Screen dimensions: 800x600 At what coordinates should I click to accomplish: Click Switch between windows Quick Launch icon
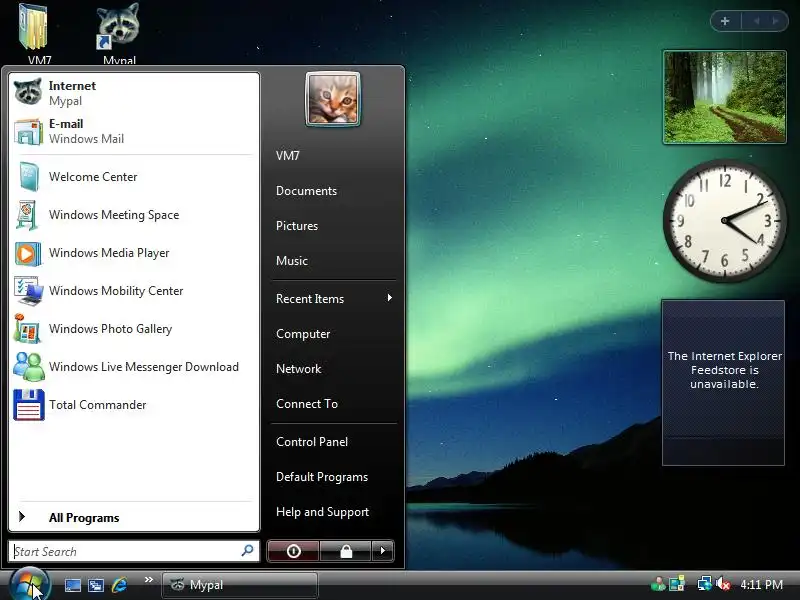[96, 585]
